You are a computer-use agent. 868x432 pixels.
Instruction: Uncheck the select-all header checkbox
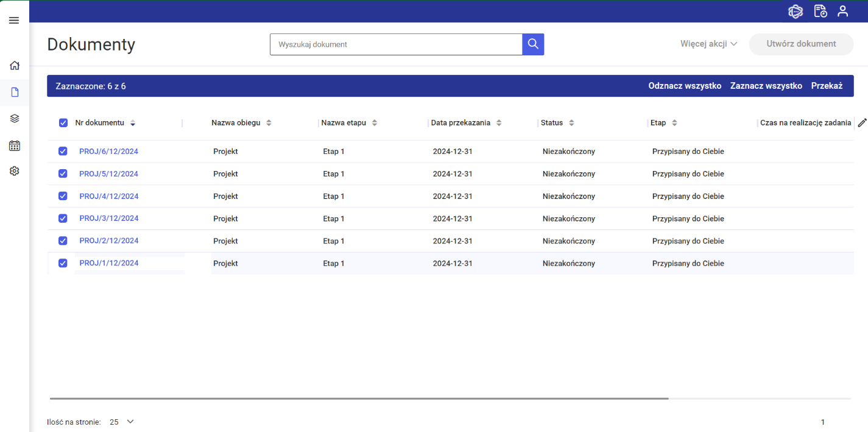click(63, 123)
